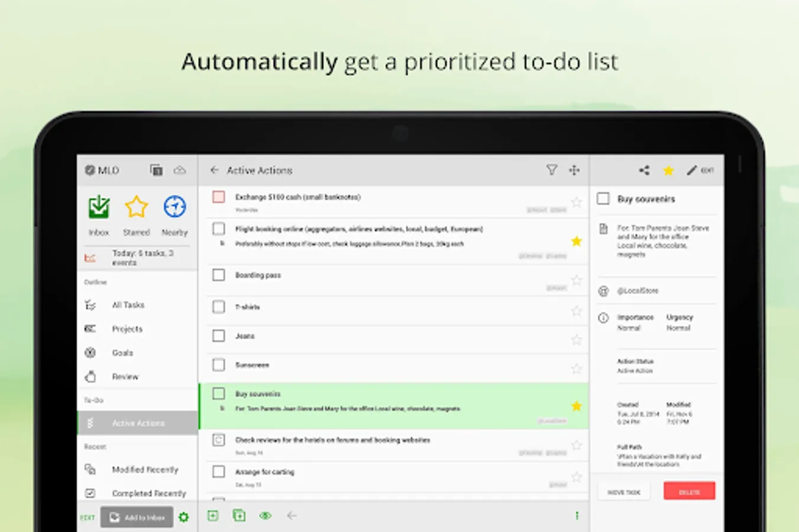The width and height of the screenshot is (799, 532).
Task: Star the Exchange $100 cash task
Action: (x=577, y=202)
